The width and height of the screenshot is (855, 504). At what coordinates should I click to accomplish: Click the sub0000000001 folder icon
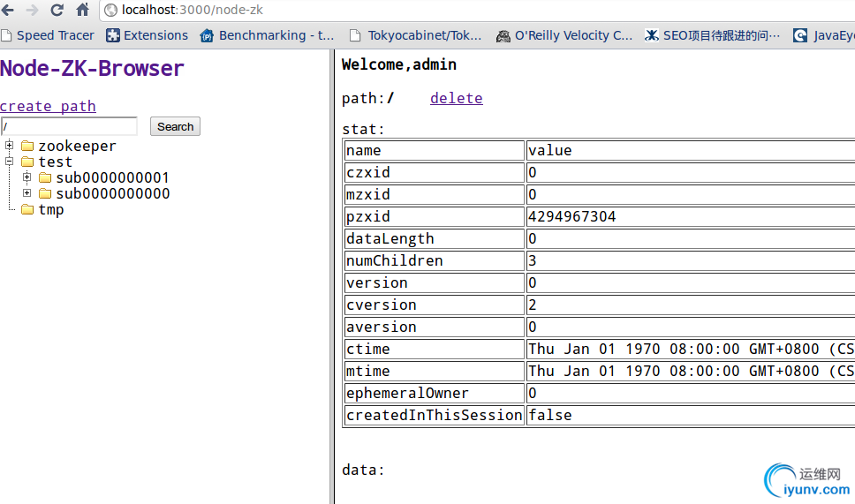[45, 178]
